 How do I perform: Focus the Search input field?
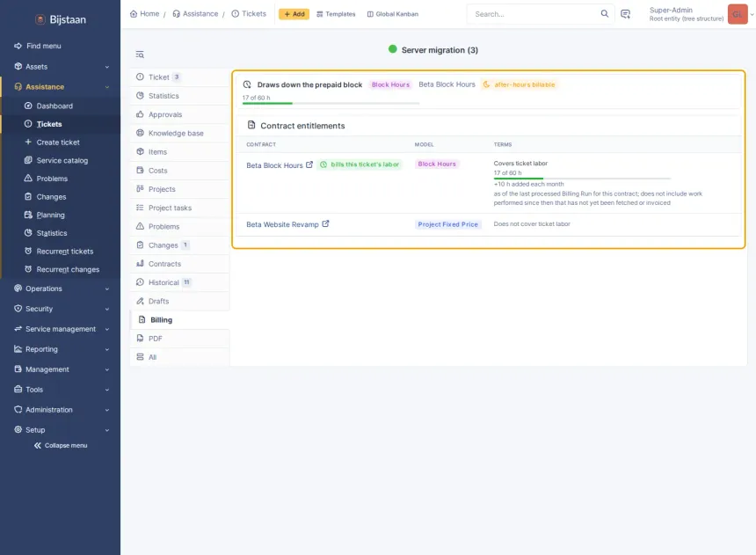pyautogui.click(x=535, y=14)
